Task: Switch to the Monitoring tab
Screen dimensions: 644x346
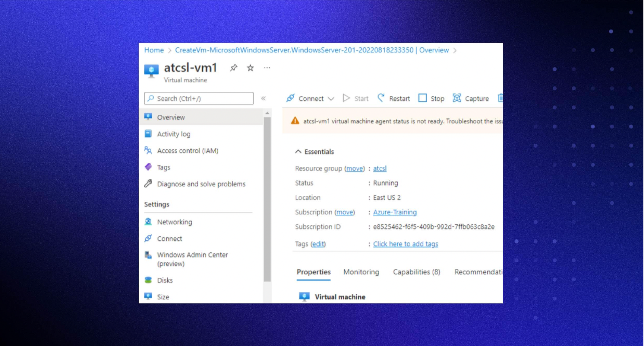Action: (x=361, y=272)
